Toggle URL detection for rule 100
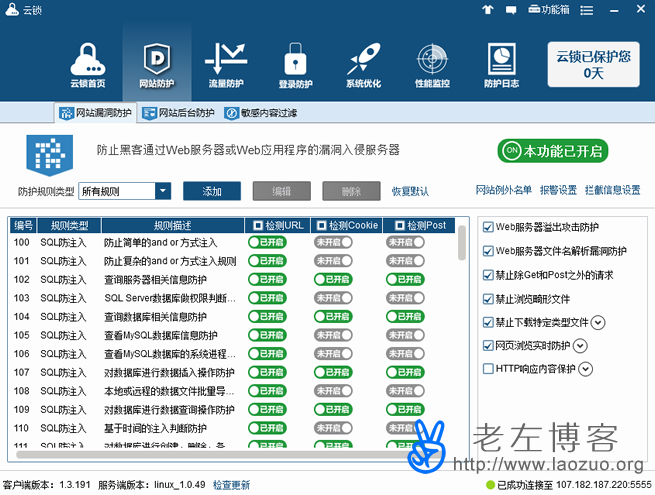655x495 pixels. pyautogui.click(x=267, y=242)
